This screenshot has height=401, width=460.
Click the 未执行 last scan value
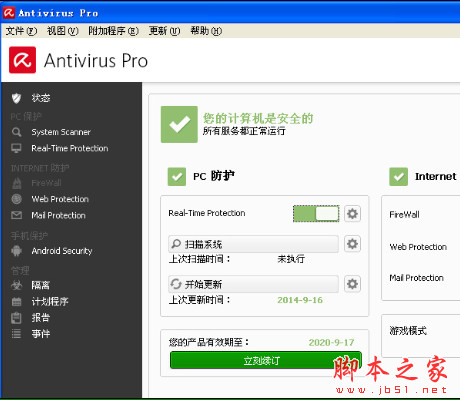pyautogui.click(x=291, y=259)
